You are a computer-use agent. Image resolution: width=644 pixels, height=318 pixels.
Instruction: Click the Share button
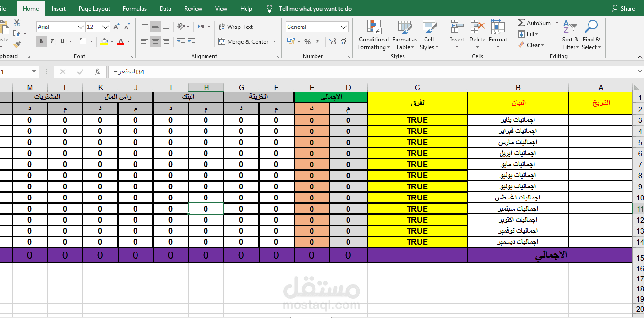pyautogui.click(x=623, y=9)
